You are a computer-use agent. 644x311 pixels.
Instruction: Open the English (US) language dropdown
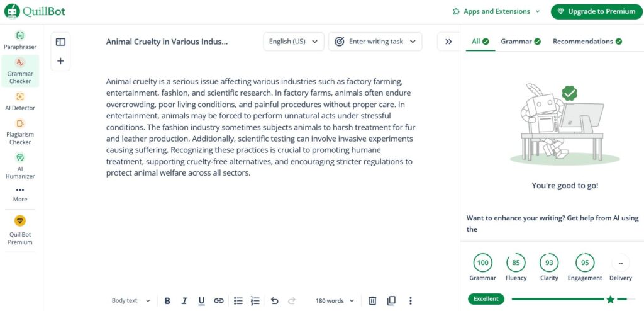(294, 42)
